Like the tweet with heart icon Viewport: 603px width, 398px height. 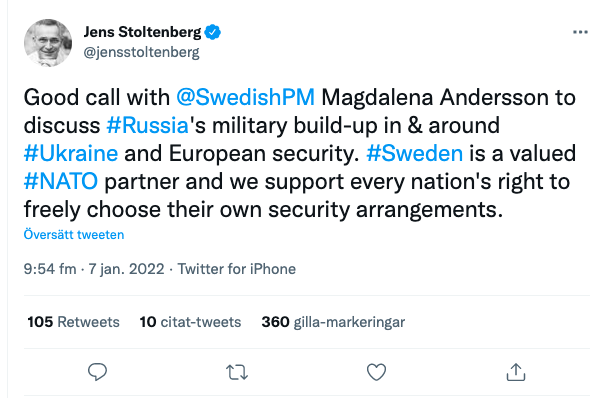point(376,372)
